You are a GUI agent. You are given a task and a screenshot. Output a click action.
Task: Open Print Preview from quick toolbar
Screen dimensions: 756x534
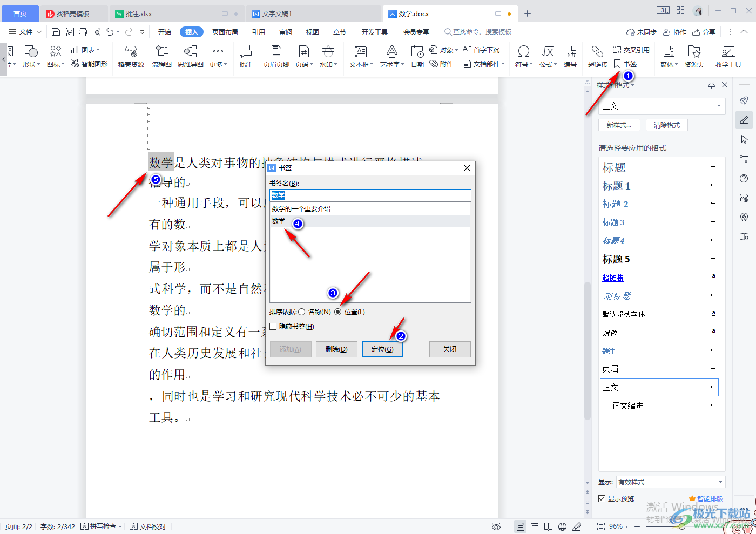point(97,32)
